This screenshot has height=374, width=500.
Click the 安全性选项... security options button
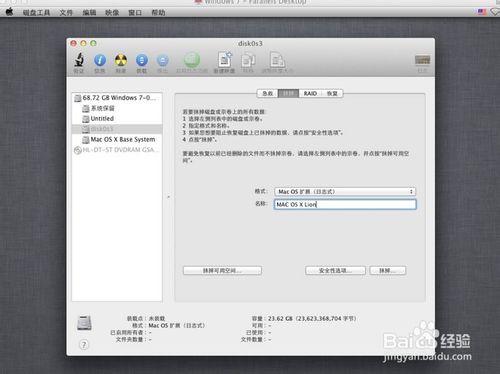(x=335, y=270)
